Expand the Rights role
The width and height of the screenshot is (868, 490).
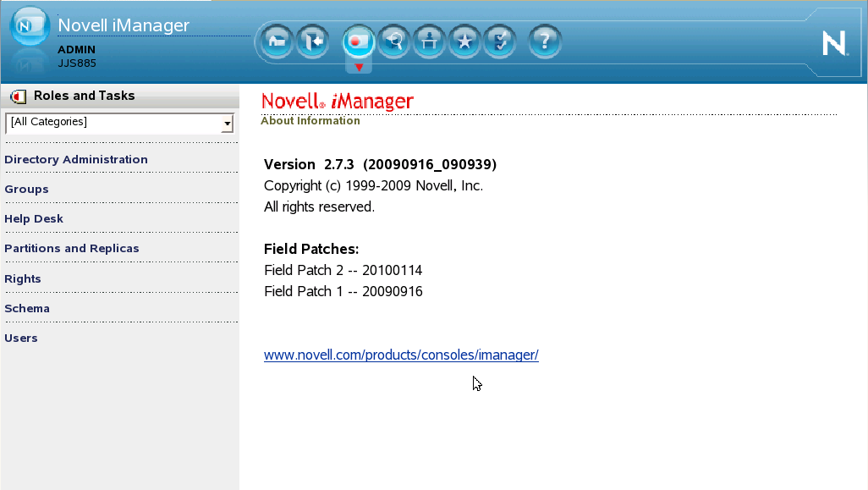(x=23, y=278)
